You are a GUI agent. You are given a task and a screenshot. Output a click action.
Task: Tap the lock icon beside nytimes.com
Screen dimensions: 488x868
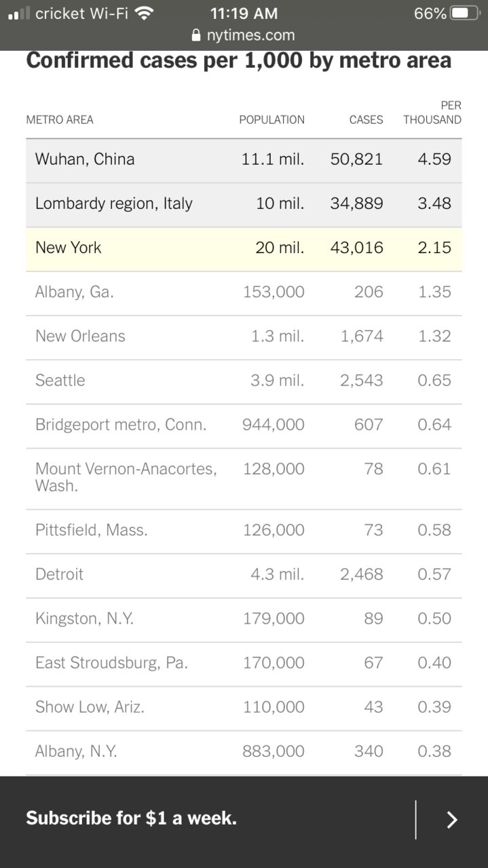197,35
